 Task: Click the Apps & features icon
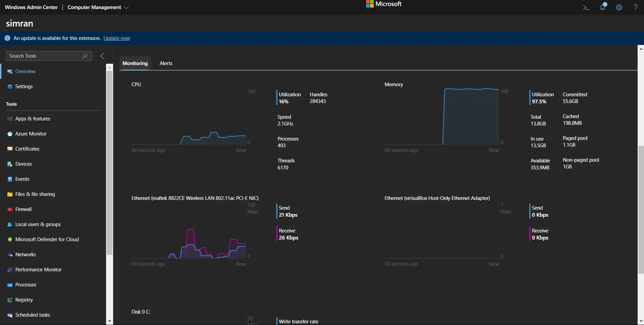pos(10,119)
